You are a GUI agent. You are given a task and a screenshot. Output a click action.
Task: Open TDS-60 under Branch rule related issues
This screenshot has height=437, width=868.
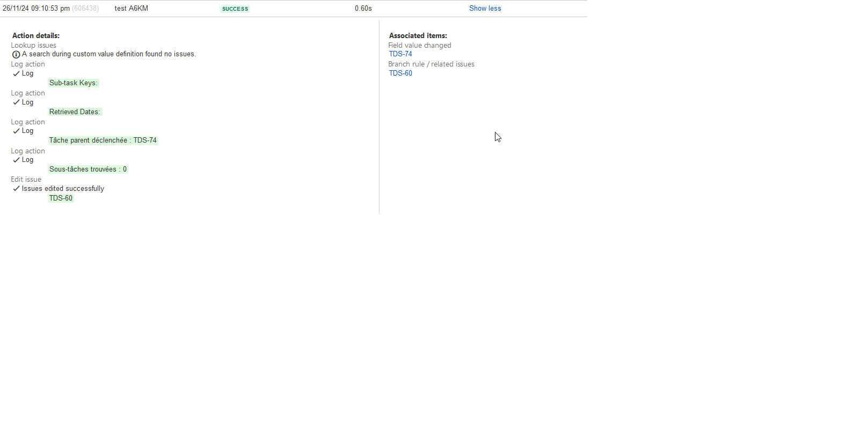(x=400, y=73)
